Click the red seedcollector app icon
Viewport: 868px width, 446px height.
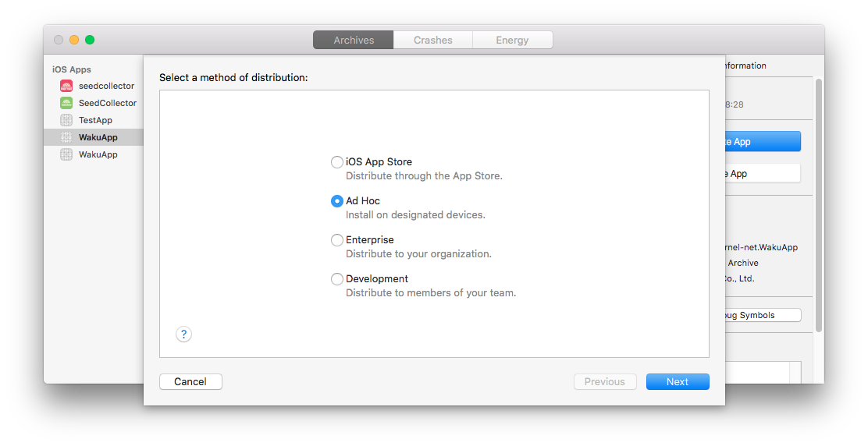[x=66, y=86]
